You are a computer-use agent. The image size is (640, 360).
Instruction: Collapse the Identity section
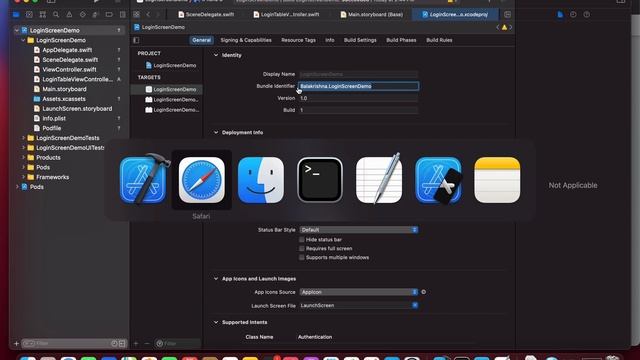216,55
